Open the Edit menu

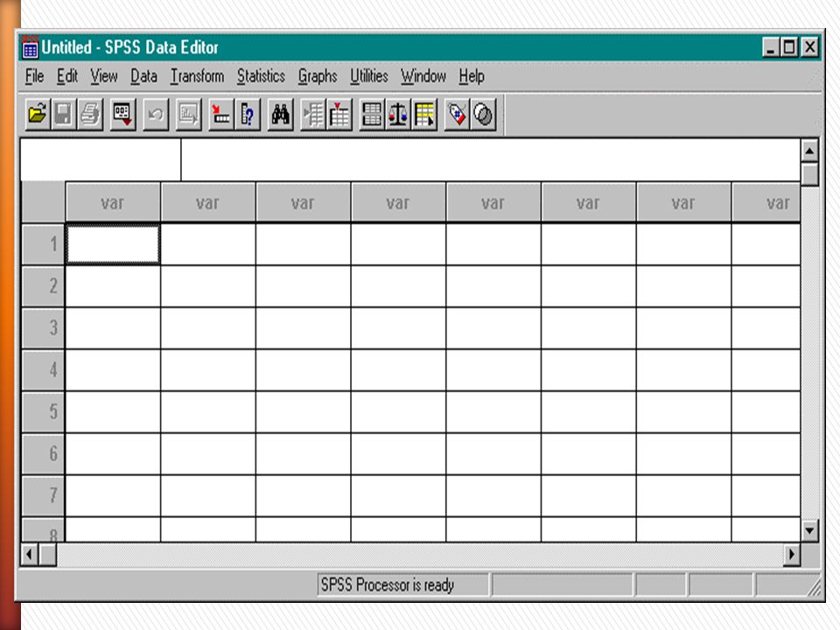click(x=67, y=76)
